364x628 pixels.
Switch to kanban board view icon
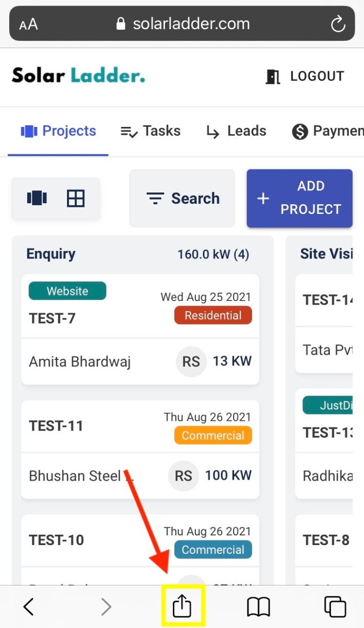(37, 198)
